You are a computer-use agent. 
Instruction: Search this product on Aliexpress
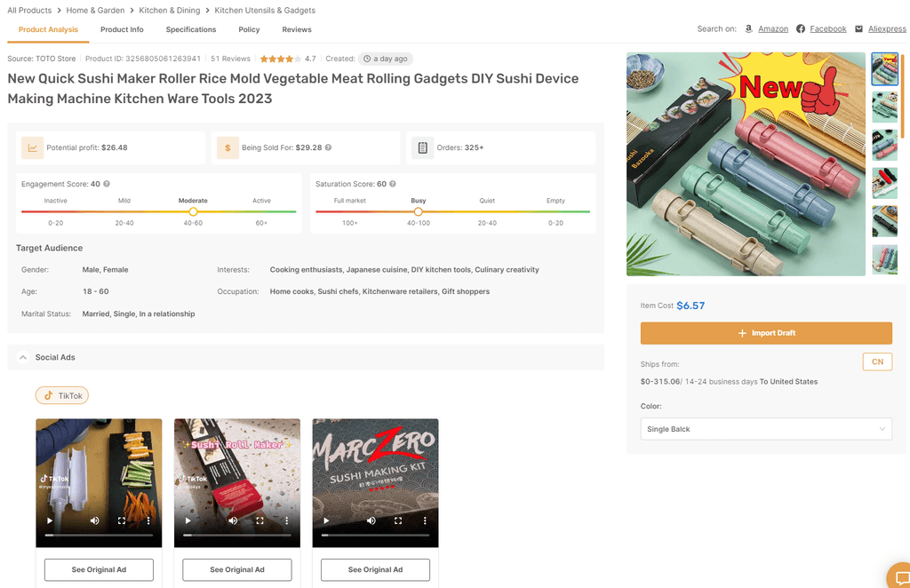888,29
